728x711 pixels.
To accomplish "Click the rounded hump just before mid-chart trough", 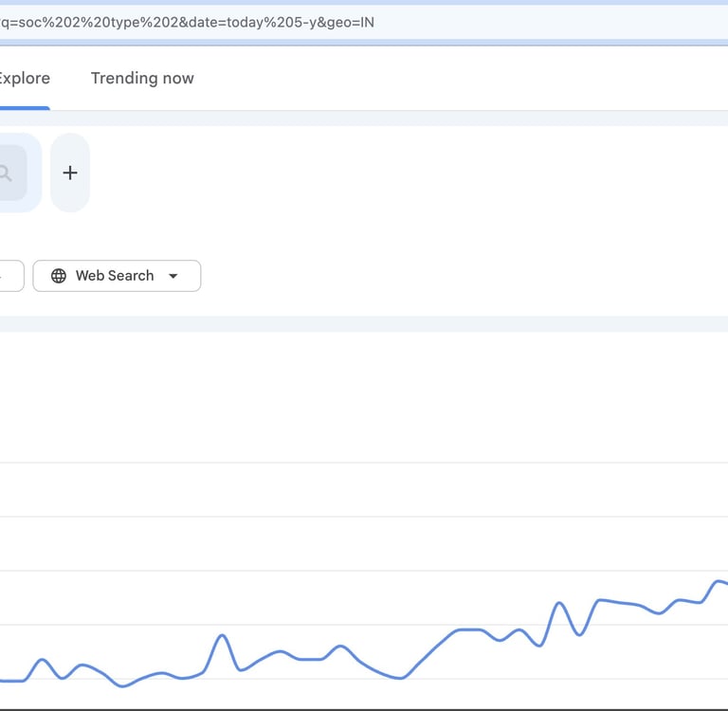I will click(341, 647).
